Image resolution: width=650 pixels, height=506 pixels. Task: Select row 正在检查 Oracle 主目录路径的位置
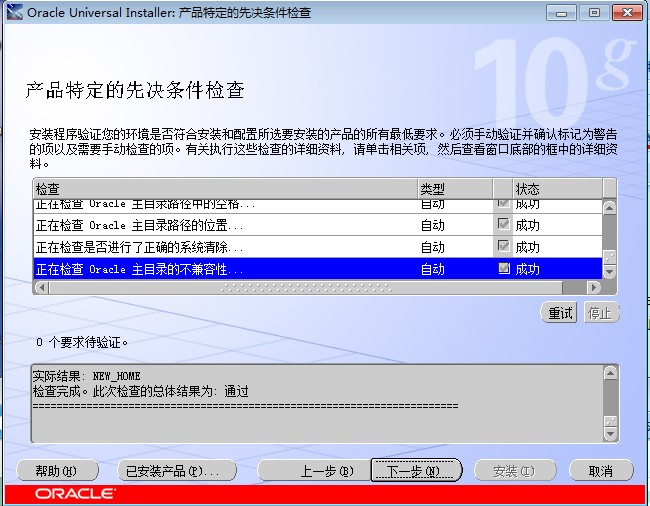point(318,225)
